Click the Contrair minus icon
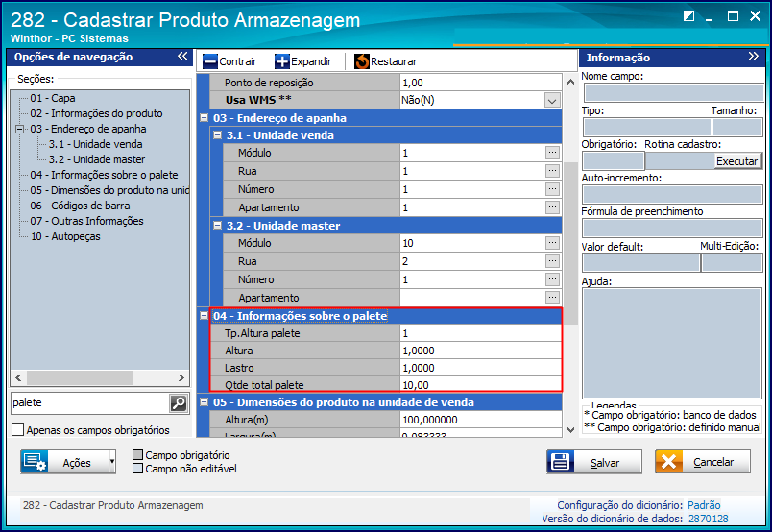 [209, 61]
